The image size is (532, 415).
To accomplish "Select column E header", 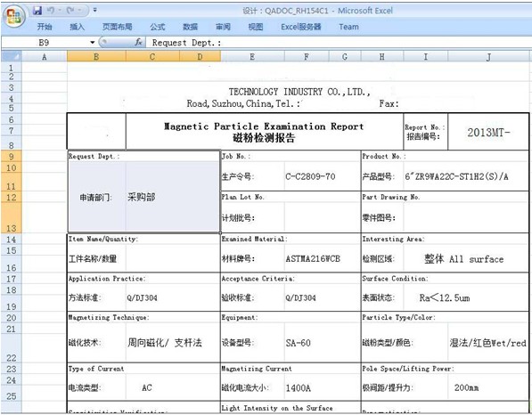I will [x=252, y=57].
